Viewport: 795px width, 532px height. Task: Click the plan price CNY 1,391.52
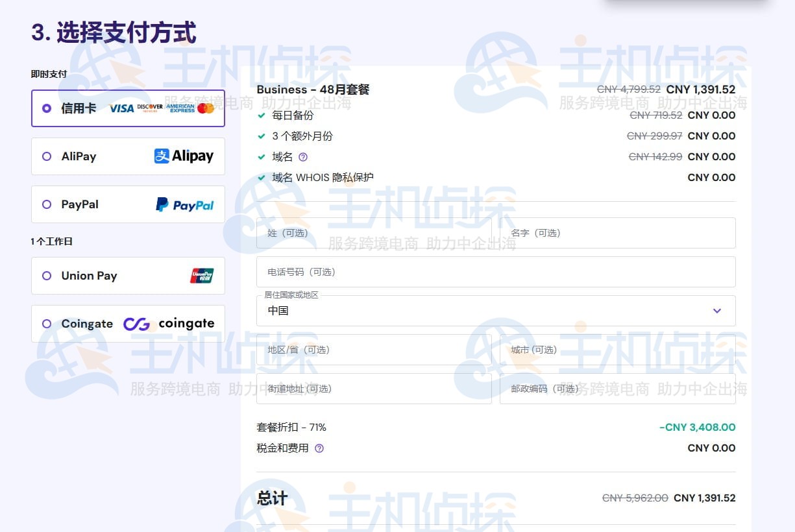[701, 90]
